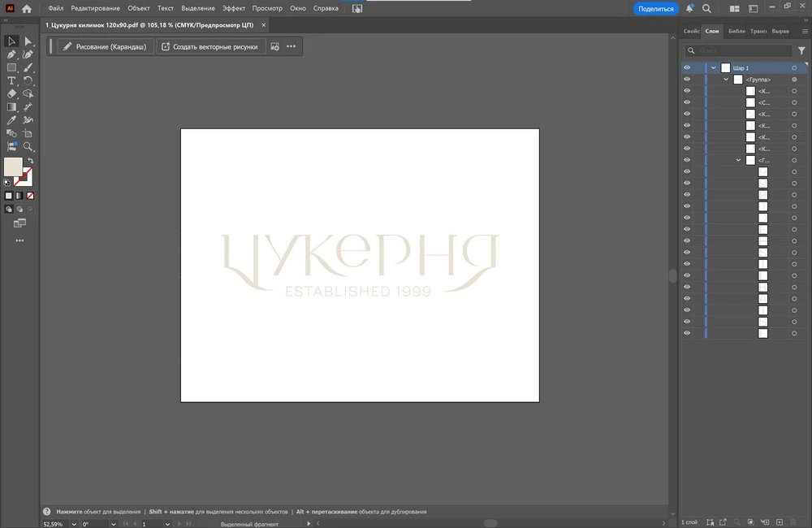The image size is (812, 528).
Task: Click the Gradient tool
Action: [12, 107]
